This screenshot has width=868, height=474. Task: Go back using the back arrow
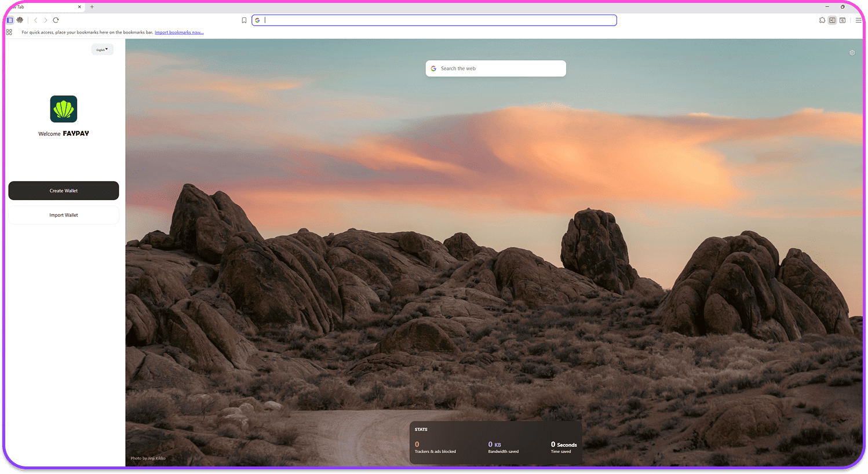pos(35,20)
